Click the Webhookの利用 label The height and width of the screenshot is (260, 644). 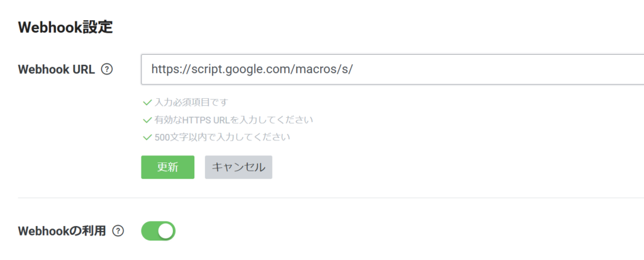[x=61, y=231]
